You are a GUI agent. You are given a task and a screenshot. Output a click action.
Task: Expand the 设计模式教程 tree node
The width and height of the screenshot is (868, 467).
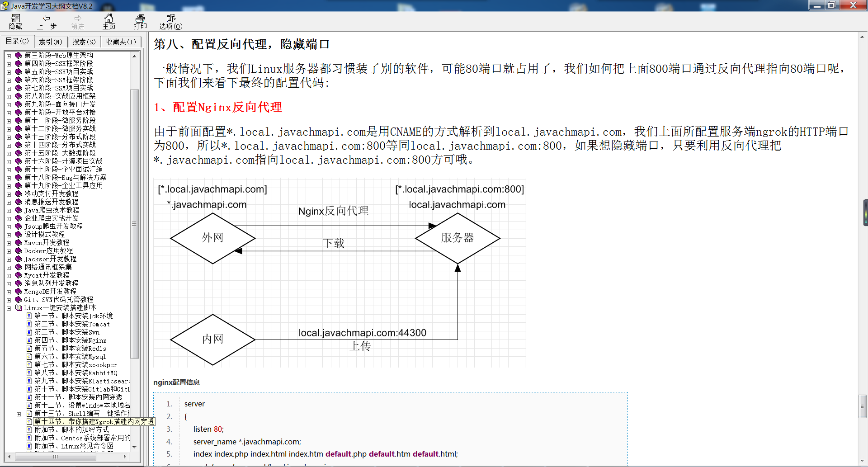pyautogui.click(x=9, y=235)
